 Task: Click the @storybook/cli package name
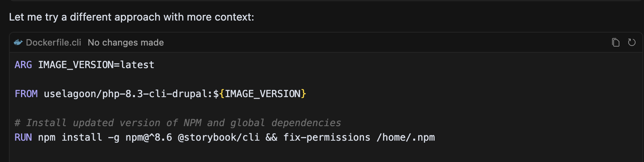(x=219, y=137)
